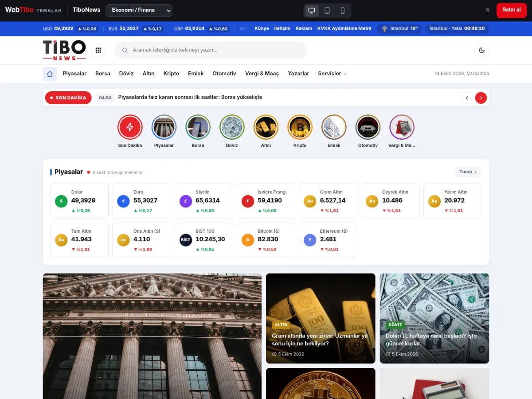Select the Çeyrek Altın market card
Image resolution: width=532 pixels, height=399 pixels.
tap(390, 201)
